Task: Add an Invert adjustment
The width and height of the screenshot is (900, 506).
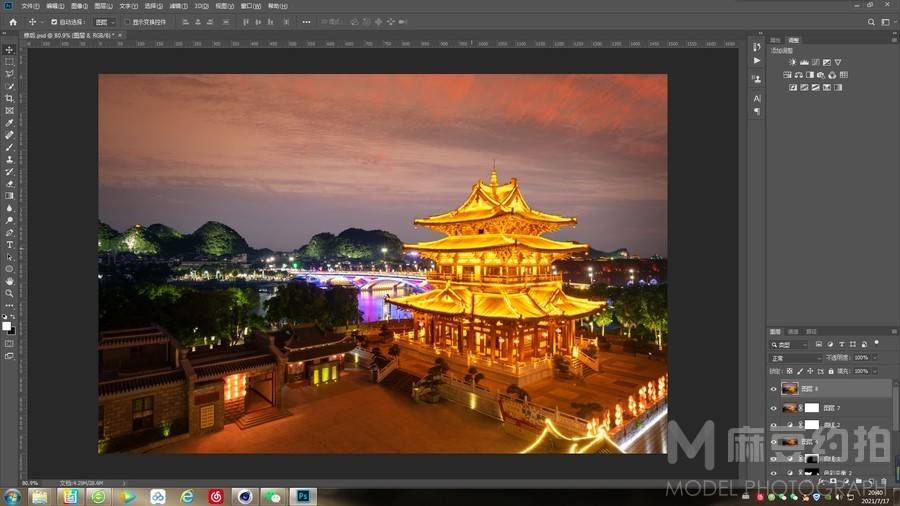Action: click(x=793, y=87)
